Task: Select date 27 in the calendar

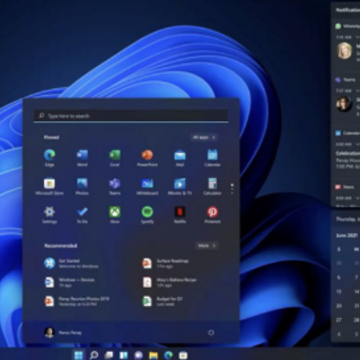Action: click(339, 320)
